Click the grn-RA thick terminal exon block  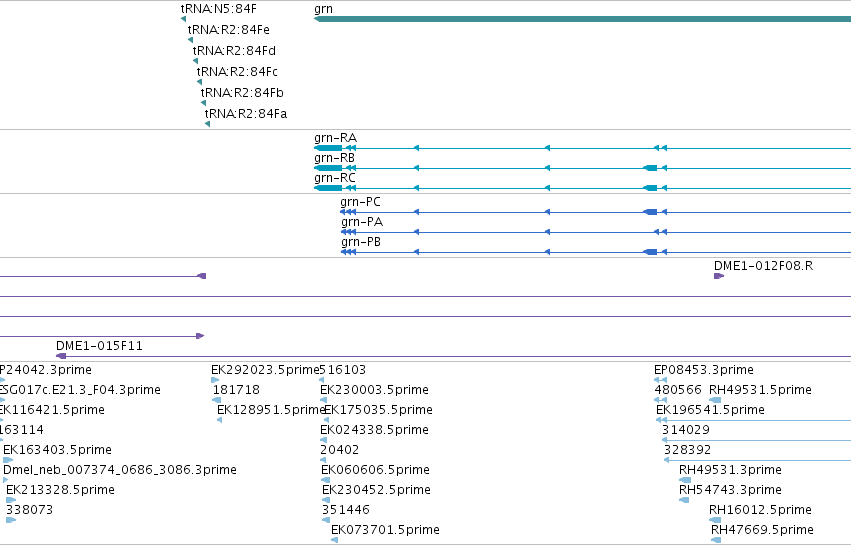(x=328, y=148)
